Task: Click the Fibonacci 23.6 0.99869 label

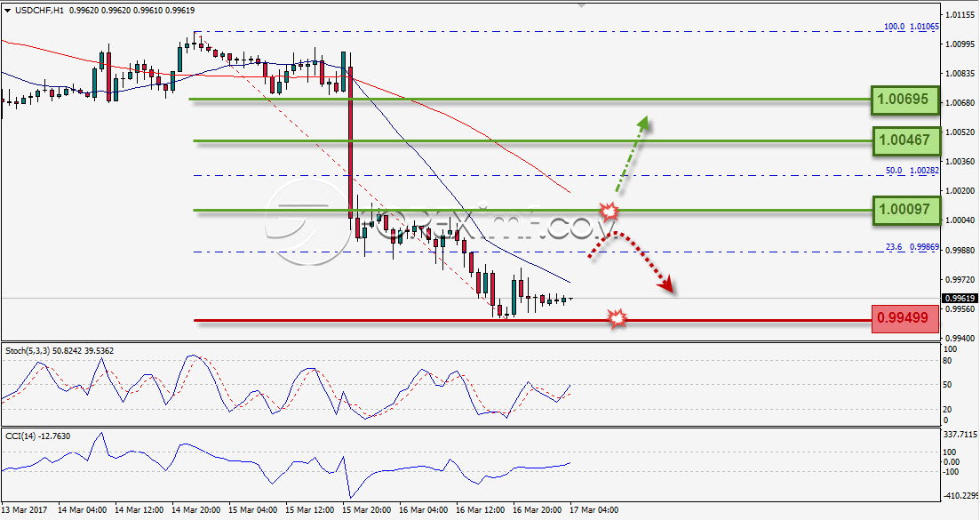Action: coord(912,247)
